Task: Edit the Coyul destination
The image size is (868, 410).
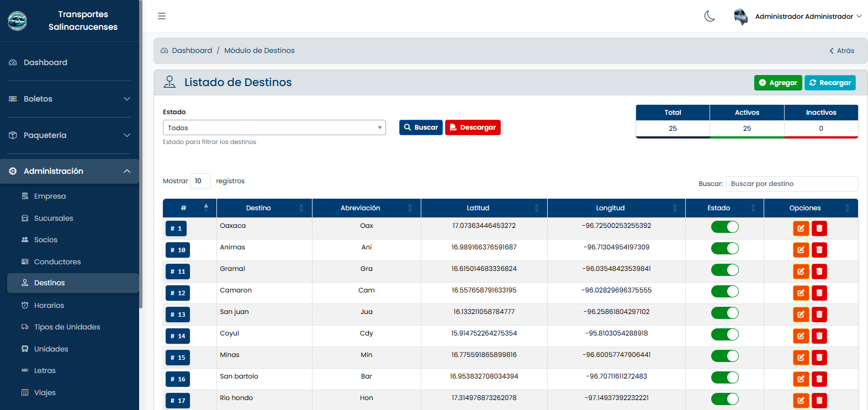Action: pos(801,336)
